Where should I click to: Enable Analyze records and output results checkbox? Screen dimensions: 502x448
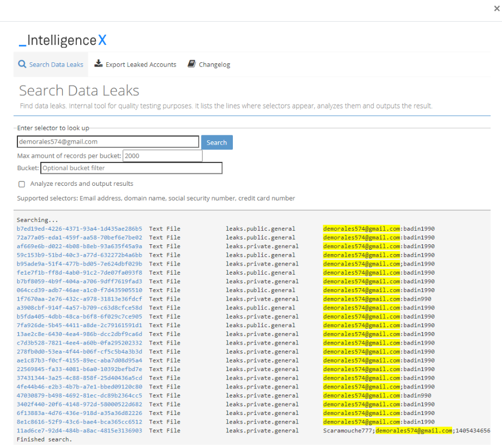[22, 184]
